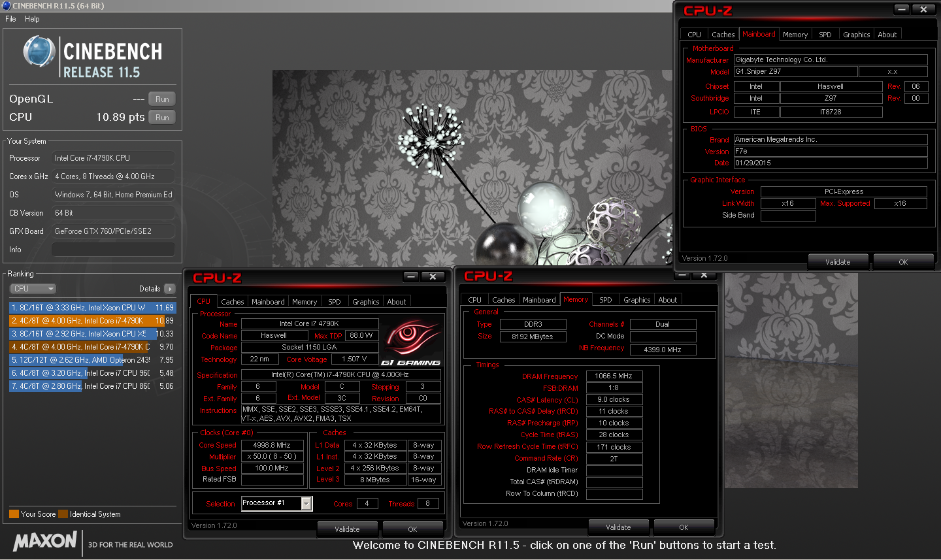Select ranking row 7 Core i7 2.80 GHz
The width and height of the screenshot is (941, 560).
tap(92, 386)
